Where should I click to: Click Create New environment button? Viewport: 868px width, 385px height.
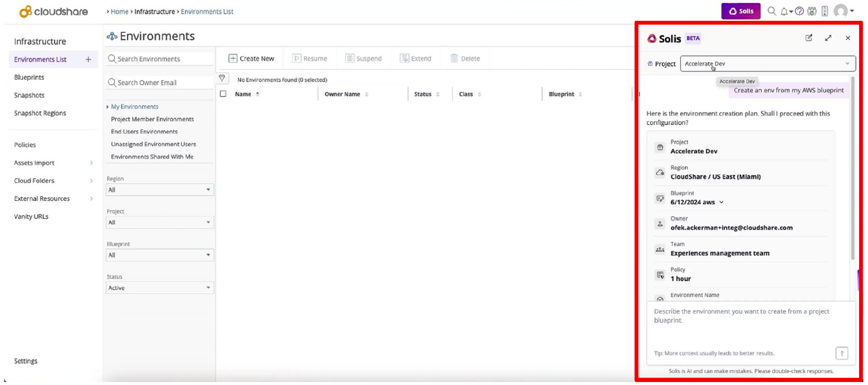251,59
